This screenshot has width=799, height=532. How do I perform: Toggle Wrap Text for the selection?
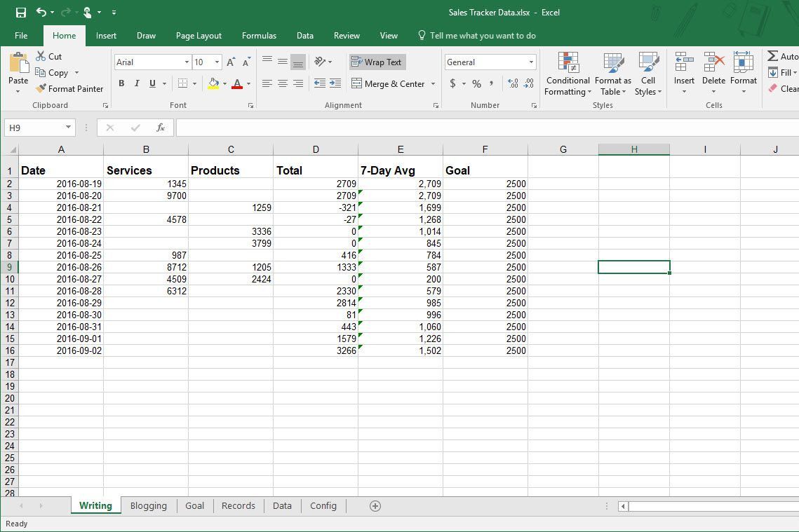coord(377,62)
